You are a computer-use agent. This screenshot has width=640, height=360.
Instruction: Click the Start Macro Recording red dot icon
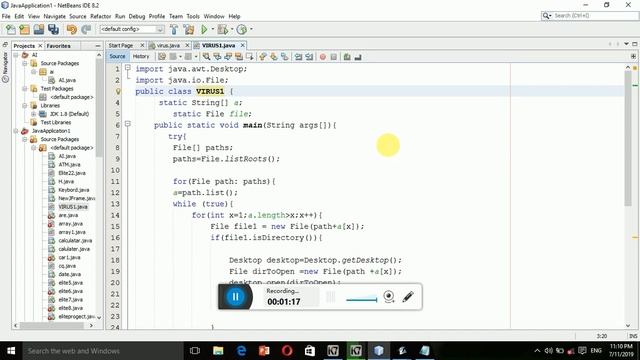click(x=323, y=57)
